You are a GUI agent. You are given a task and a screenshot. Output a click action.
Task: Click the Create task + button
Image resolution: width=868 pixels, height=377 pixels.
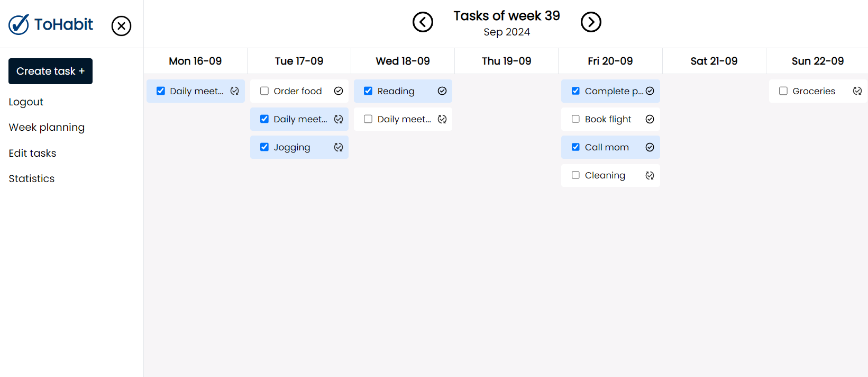coord(50,71)
